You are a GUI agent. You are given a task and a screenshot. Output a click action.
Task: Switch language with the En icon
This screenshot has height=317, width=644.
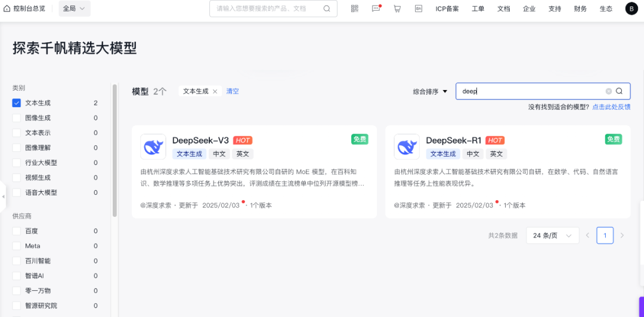[419, 8]
